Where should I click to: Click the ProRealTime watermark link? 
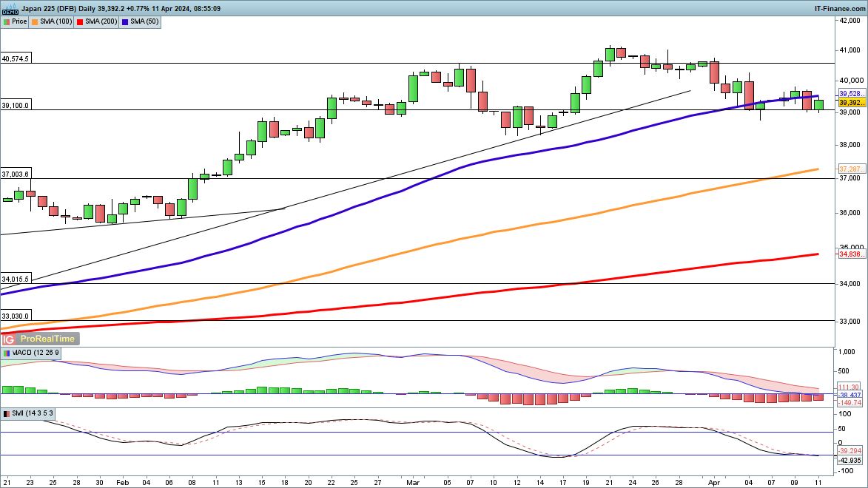tap(47, 339)
